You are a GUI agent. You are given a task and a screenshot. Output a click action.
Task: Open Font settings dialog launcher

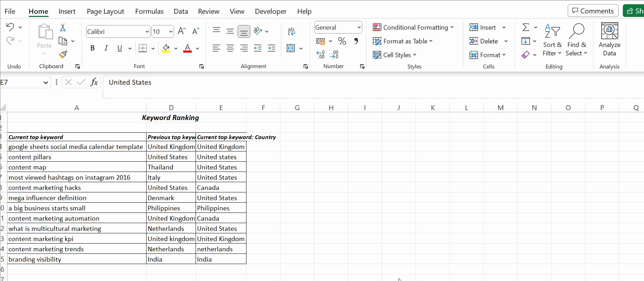click(x=202, y=66)
